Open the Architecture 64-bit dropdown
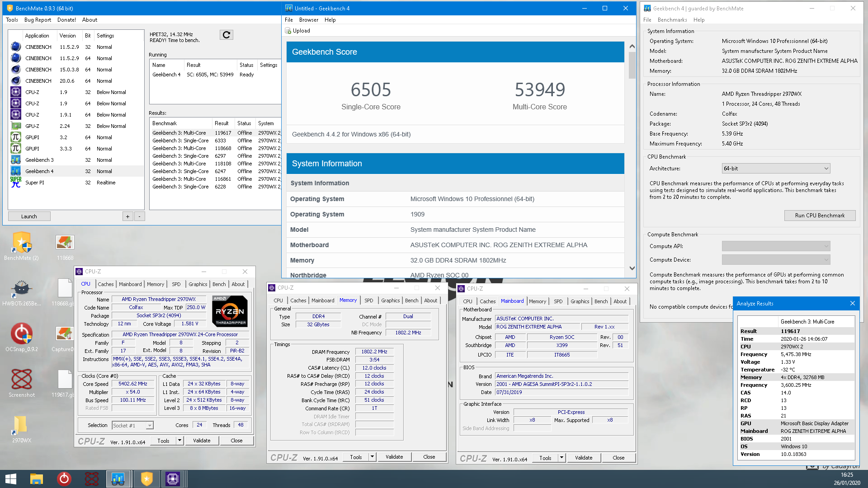Screen dimensions: 868x488 click(776, 169)
